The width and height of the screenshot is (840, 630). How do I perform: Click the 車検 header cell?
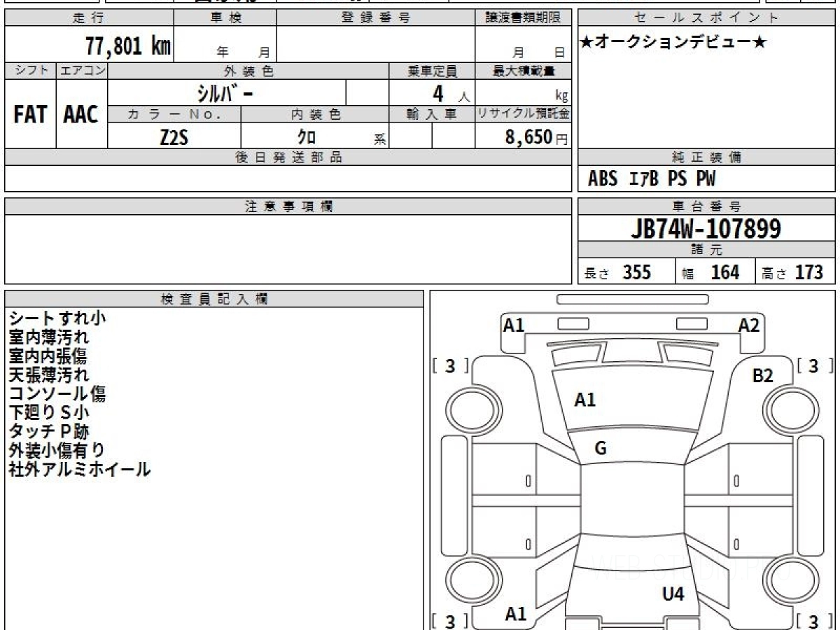pos(225,17)
